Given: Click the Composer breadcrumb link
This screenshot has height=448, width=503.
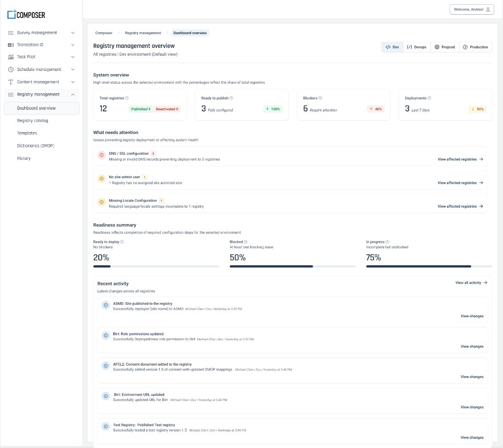Looking at the screenshot, I should pyautogui.click(x=104, y=33).
